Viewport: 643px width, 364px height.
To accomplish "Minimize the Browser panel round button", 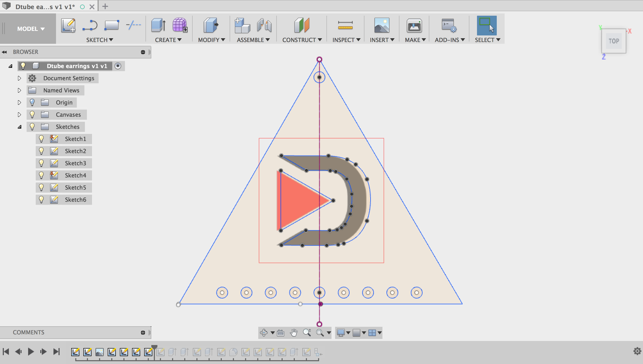I will (x=143, y=52).
